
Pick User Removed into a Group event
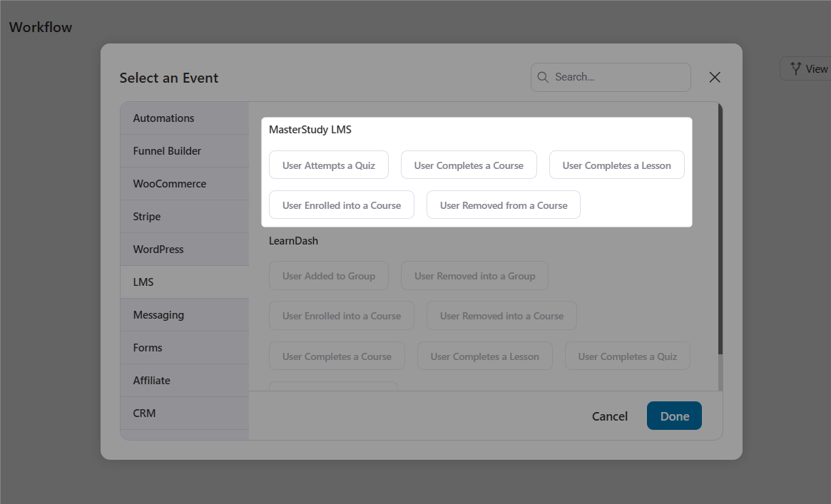click(x=474, y=276)
